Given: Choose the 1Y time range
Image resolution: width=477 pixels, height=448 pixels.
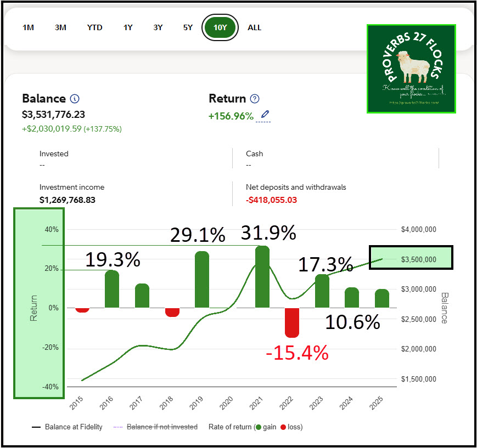Looking at the screenshot, I should [x=128, y=27].
